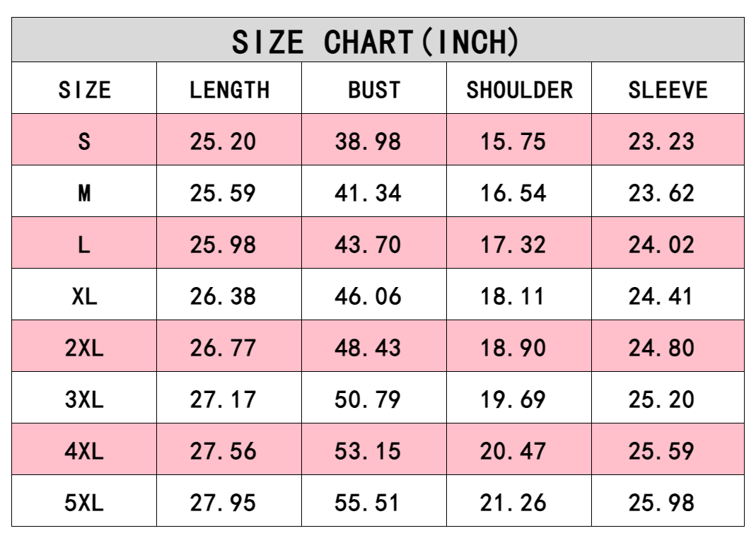Click the L row bust value 43.70

point(368,245)
